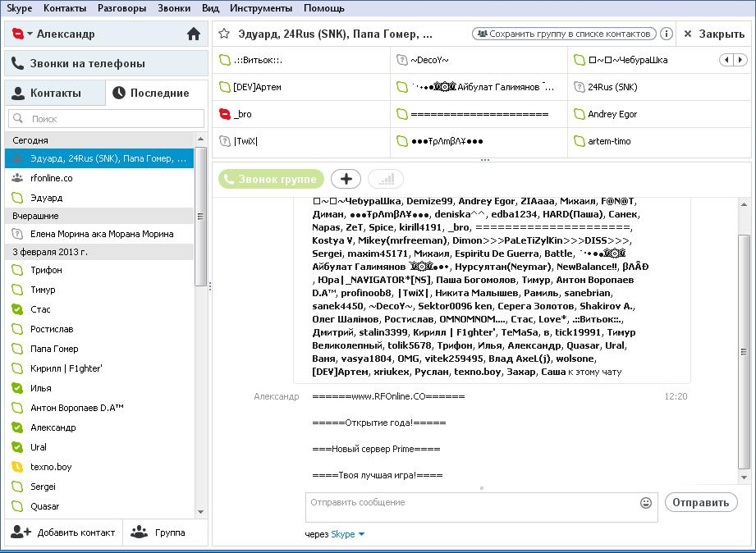This screenshot has width=756, height=553.
Task: Switch to the Последние tab
Action: pos(157,93)
